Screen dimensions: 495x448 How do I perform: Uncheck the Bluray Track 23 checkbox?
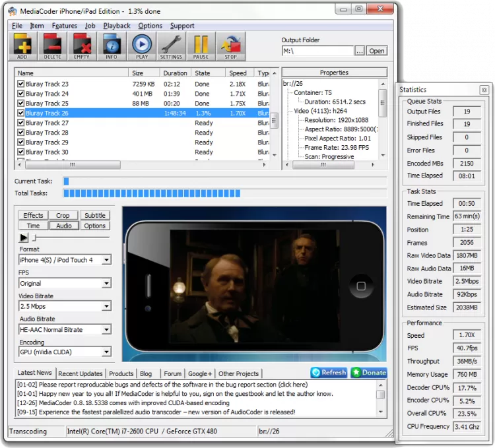[21, 84]
